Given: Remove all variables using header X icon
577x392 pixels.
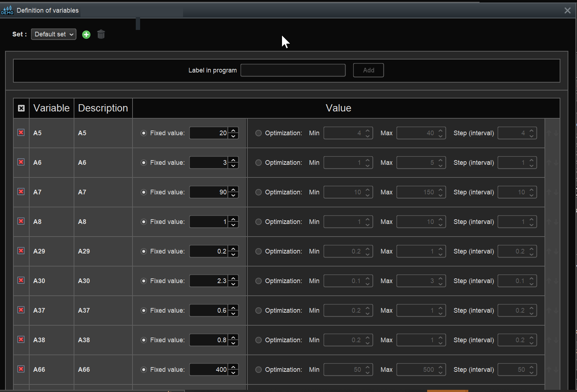Looking at the screenshot, I should pos(21,108).
